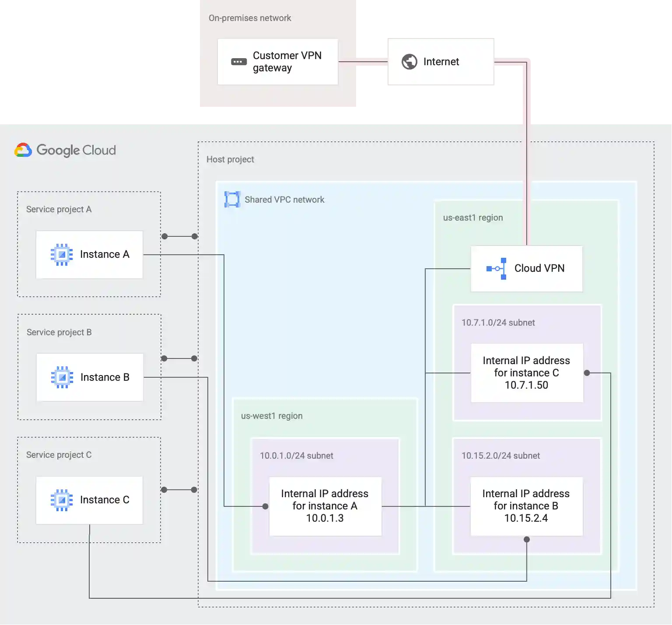Click the "Service project C" label
The image size is (672, 625).
pyautogui.click(x=59, y=455)
